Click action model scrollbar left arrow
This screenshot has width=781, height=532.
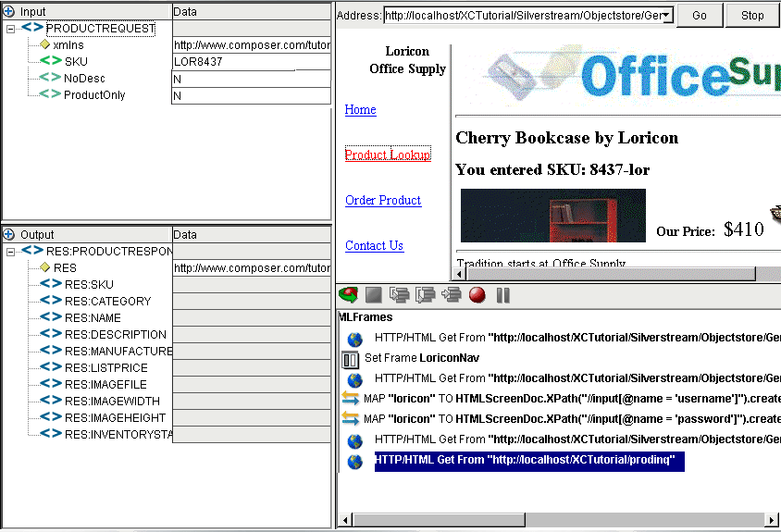[x=345, y=520]
